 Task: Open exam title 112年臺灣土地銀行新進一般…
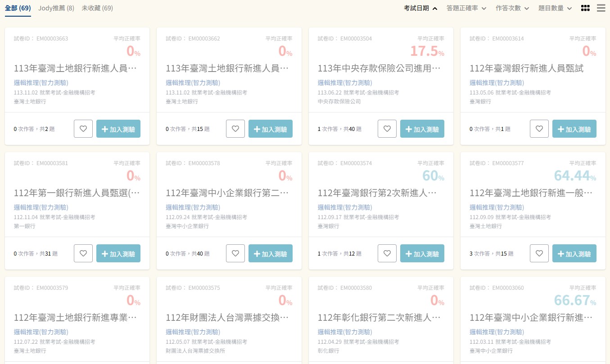(x=531, y=193)
